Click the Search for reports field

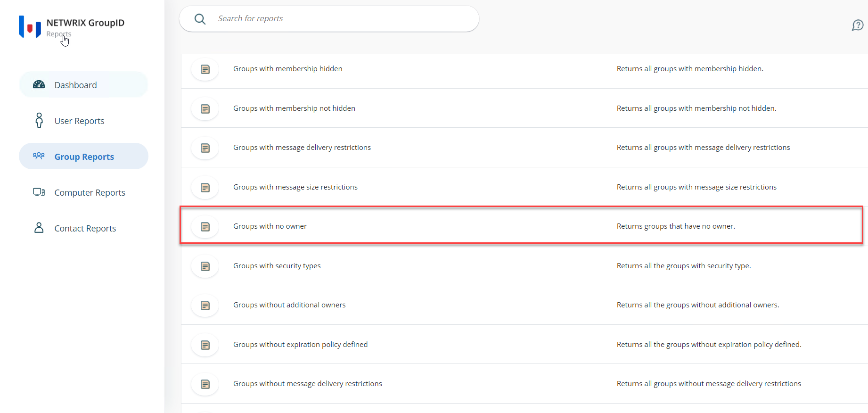point(329,19)
